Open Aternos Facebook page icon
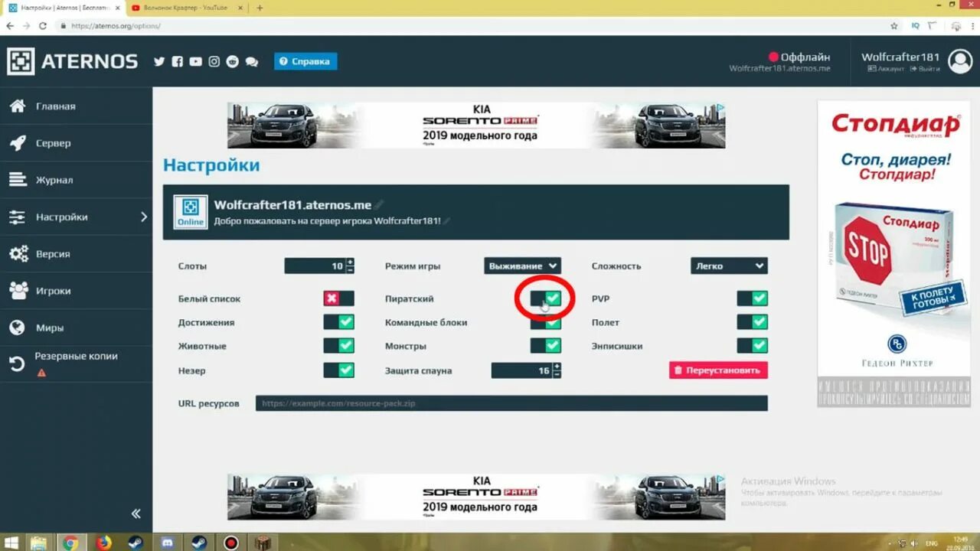980x551 pixels. pos(178,62)
